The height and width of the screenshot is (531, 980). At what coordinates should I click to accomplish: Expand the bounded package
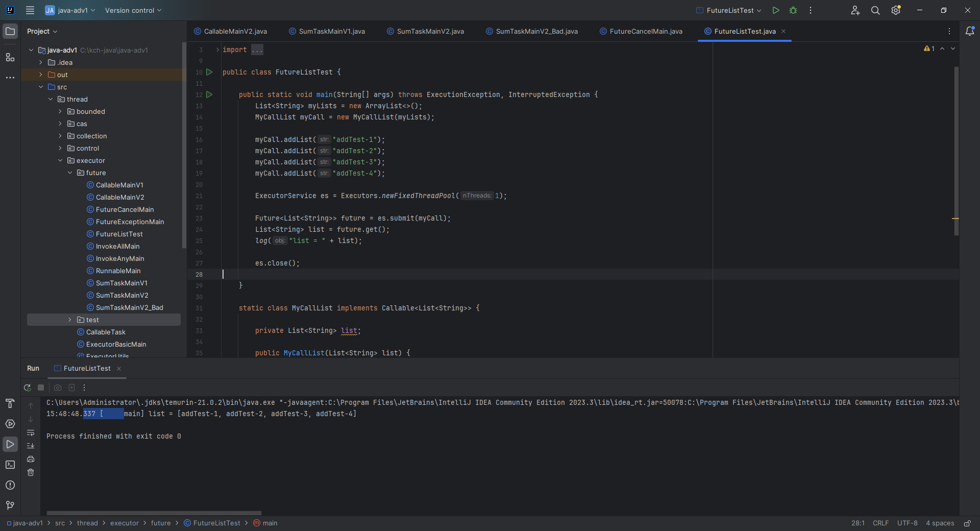[x=60, y=111]
